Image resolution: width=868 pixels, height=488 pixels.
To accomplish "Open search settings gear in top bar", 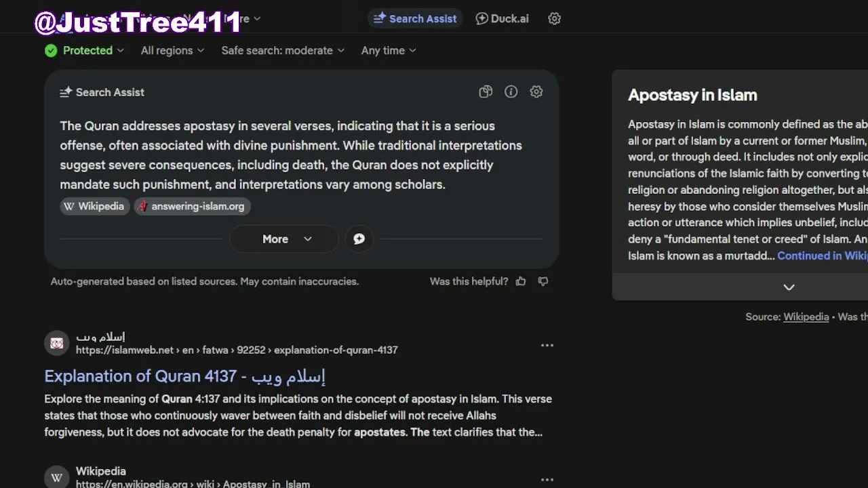I will 554,18.
